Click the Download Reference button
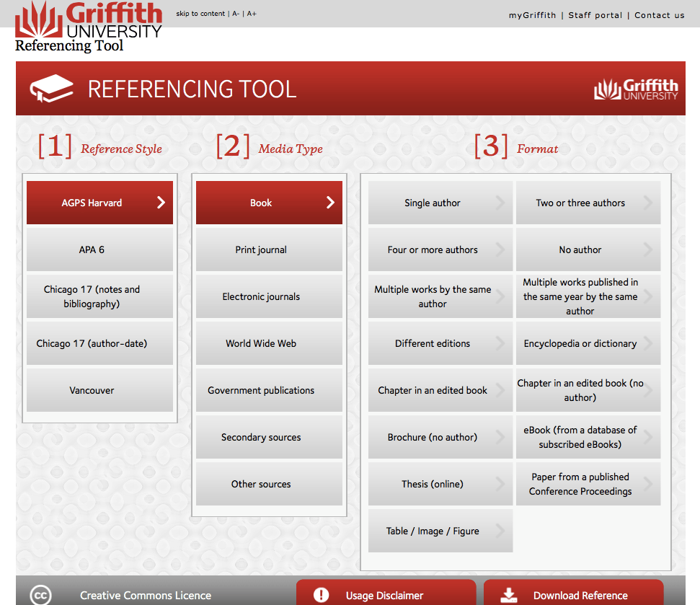This screenshot has width=700, height=605. 574,593
